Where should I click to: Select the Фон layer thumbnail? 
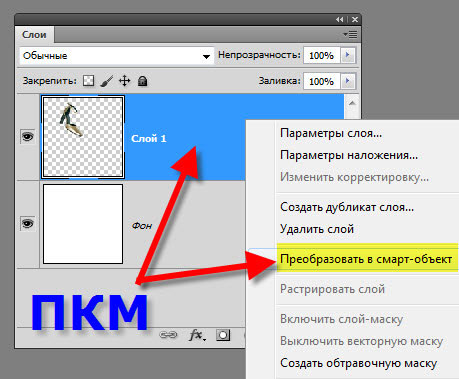pos(83,224)
